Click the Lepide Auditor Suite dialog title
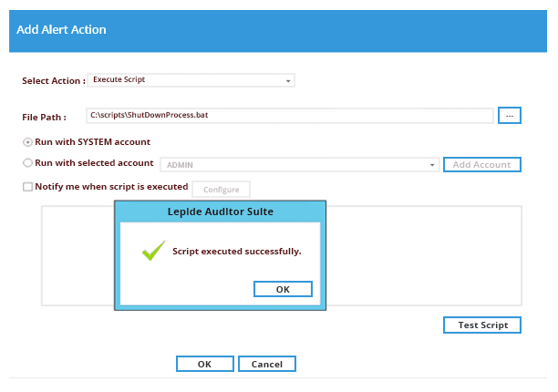Image resolution: width=558 pixels, height=392 pixels. point(221,211)
